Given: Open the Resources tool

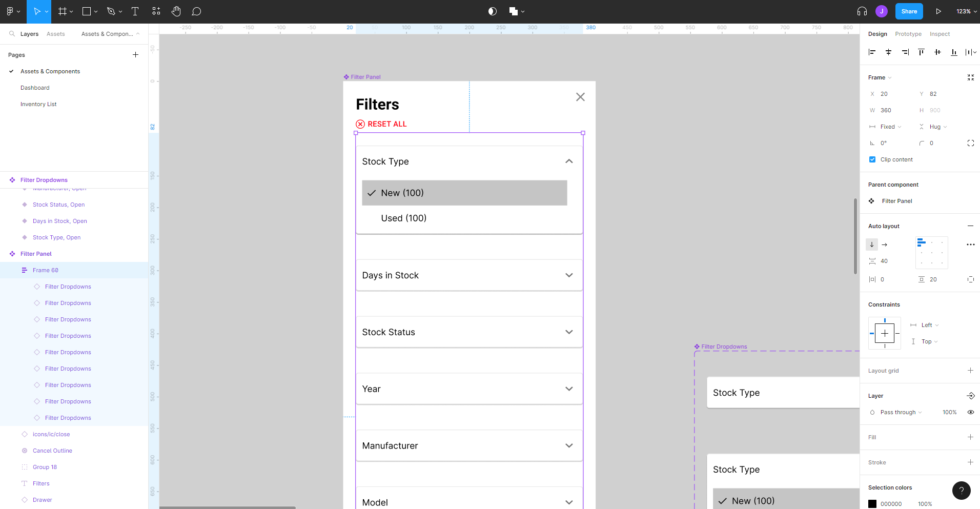Looking at the screenshot, I should tap(156, 11).
